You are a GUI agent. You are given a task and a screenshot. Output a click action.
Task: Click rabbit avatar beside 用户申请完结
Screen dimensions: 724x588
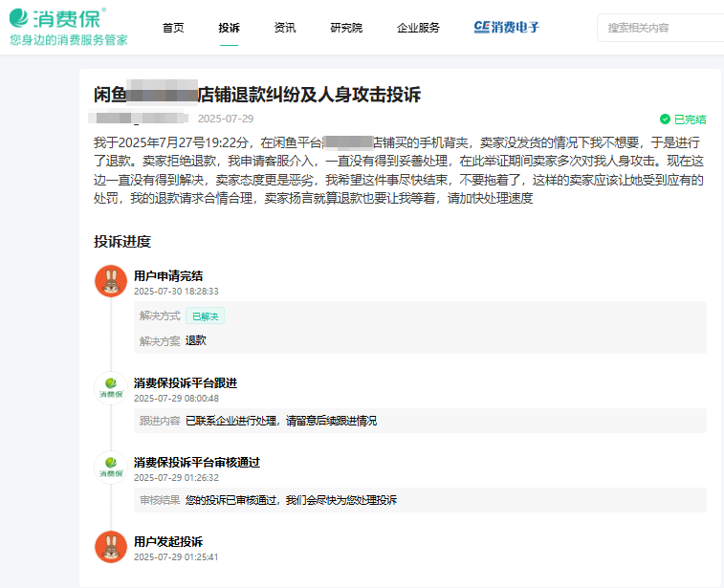(x=111, y=281)
